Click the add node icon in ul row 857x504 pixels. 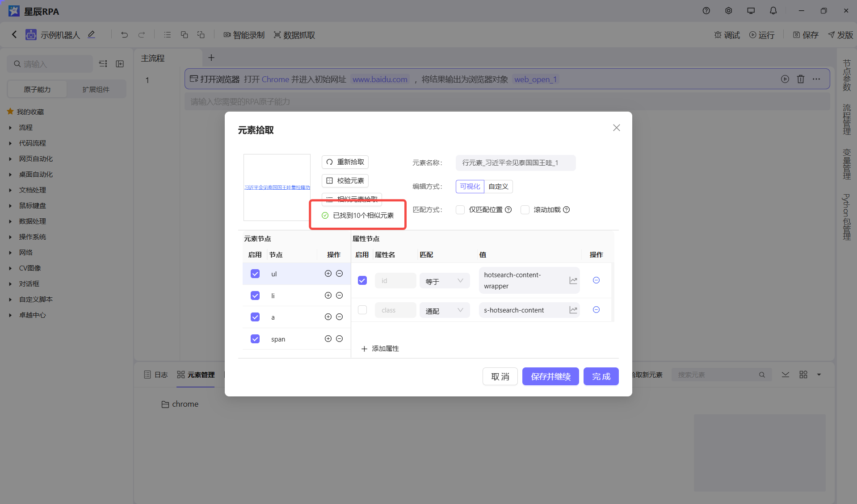328,274
